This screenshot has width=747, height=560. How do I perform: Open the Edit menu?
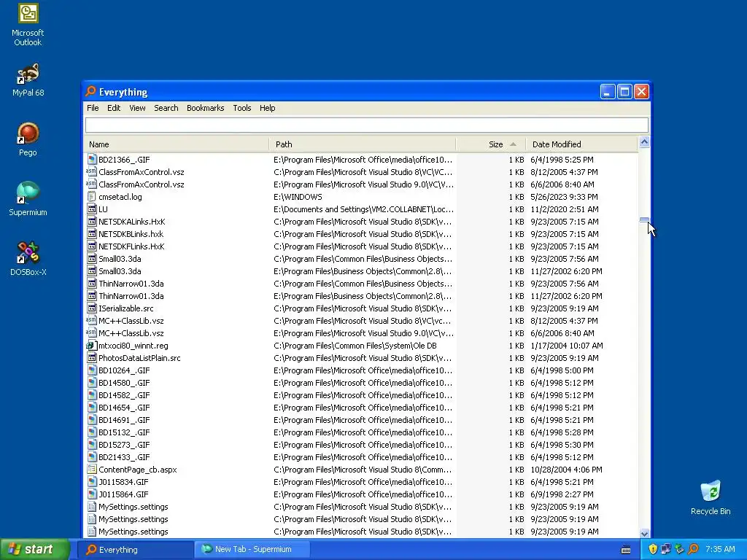114,108
